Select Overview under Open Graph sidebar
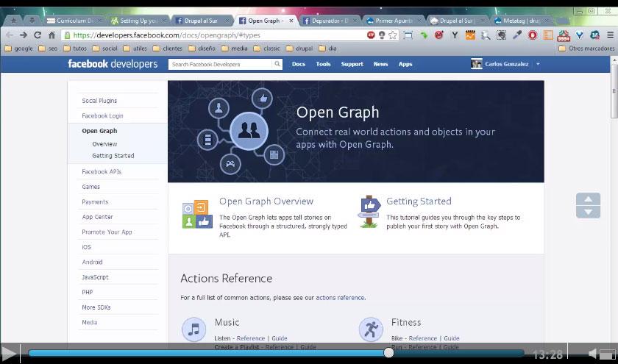 (104, 144)
